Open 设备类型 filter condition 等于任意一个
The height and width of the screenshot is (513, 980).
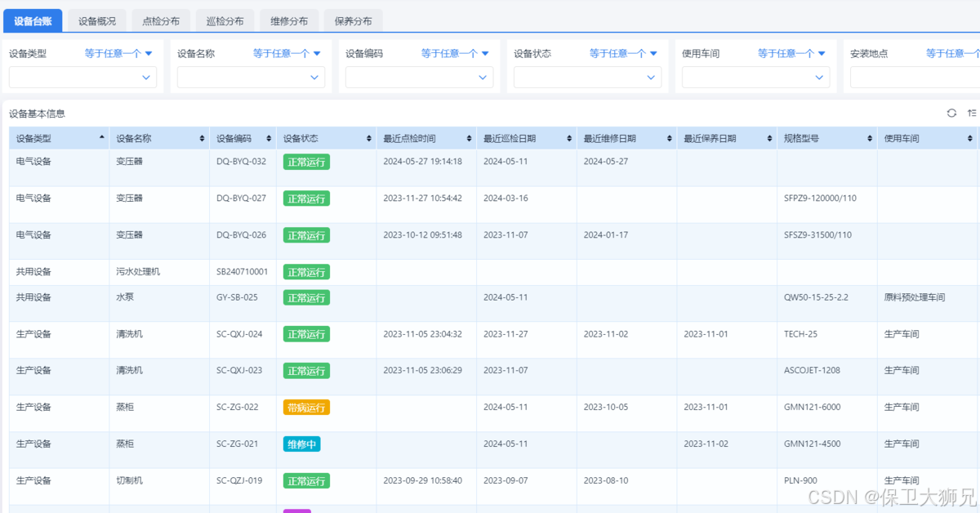(x=118, y=53)
